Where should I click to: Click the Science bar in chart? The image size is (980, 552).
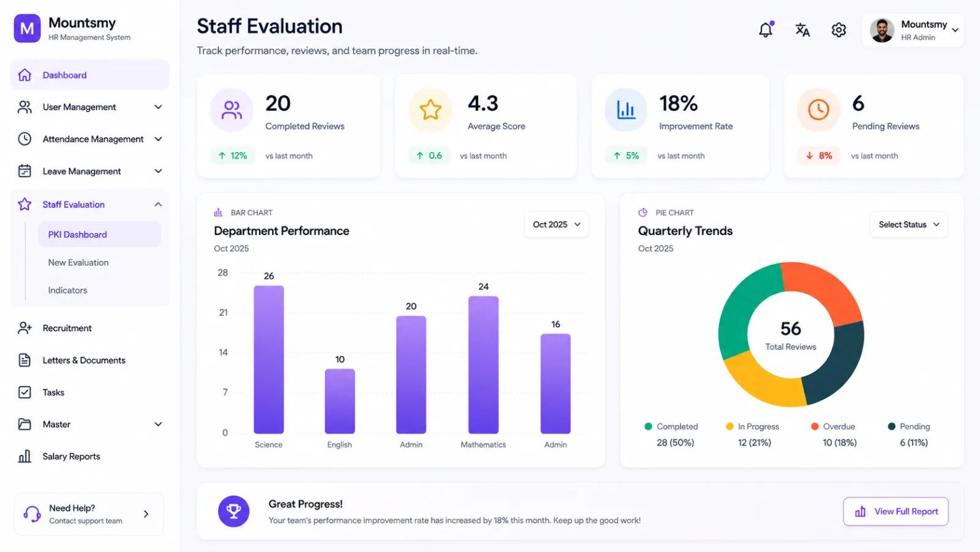pos(269,360)
